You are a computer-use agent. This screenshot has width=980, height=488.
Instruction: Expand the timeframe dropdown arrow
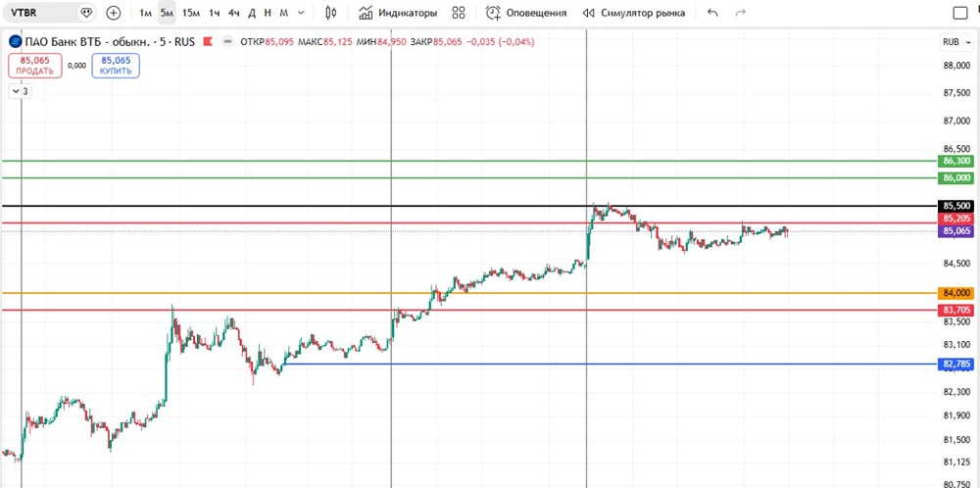[301, 13]
